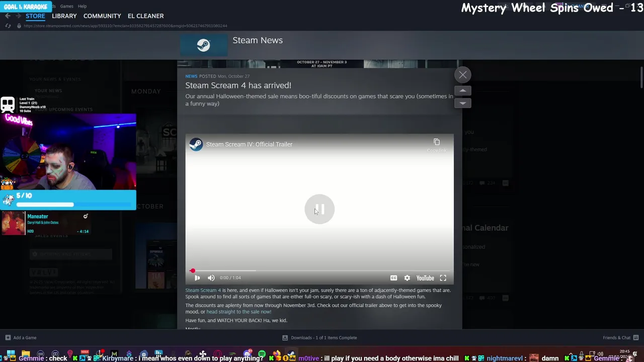Screen dimensions: 644x362
Task: Click the Steam News logo thumbnail
Action: pos(204,45)
